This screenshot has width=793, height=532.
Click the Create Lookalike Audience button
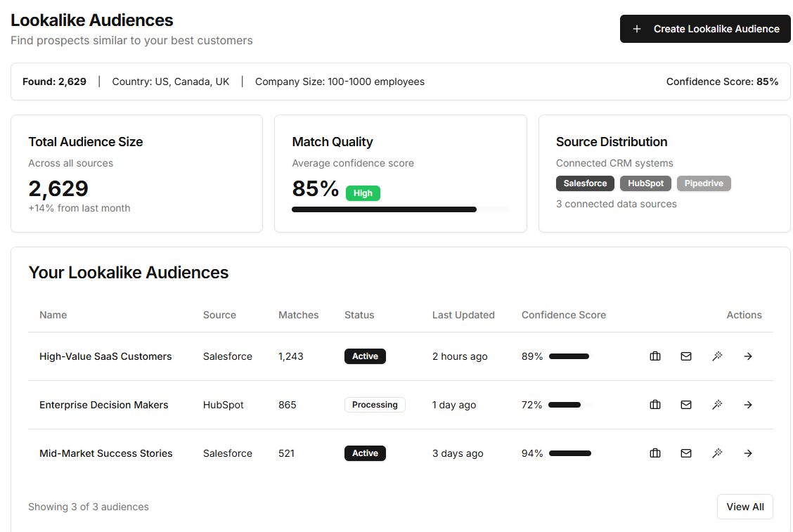(705, 29)
